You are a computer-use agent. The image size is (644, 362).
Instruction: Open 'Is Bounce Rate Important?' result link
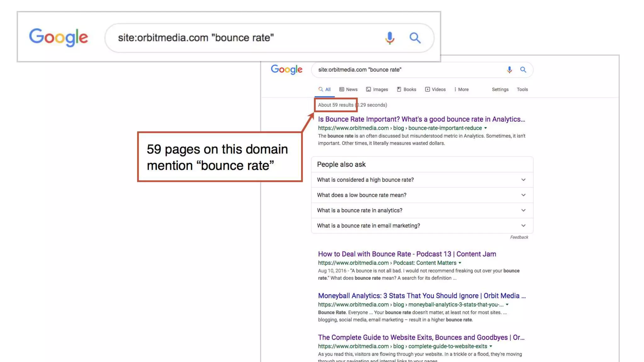point(421,119)
